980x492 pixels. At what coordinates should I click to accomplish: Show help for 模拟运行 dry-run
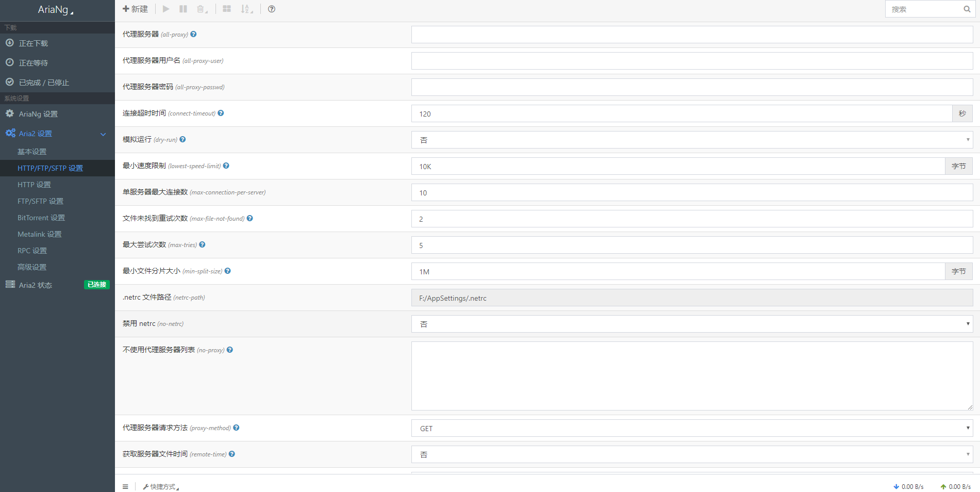pyautogui.click(x=182, y=139)
